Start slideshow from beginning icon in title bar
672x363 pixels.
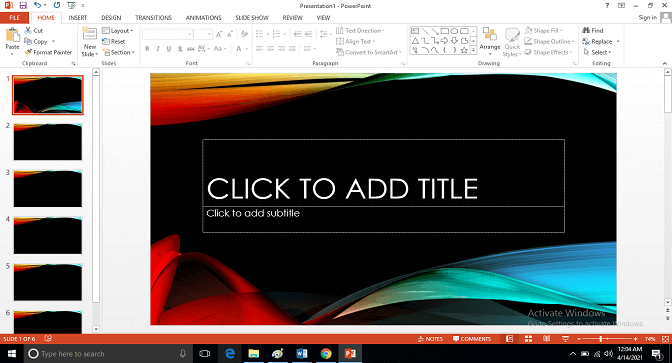[71, 6]
